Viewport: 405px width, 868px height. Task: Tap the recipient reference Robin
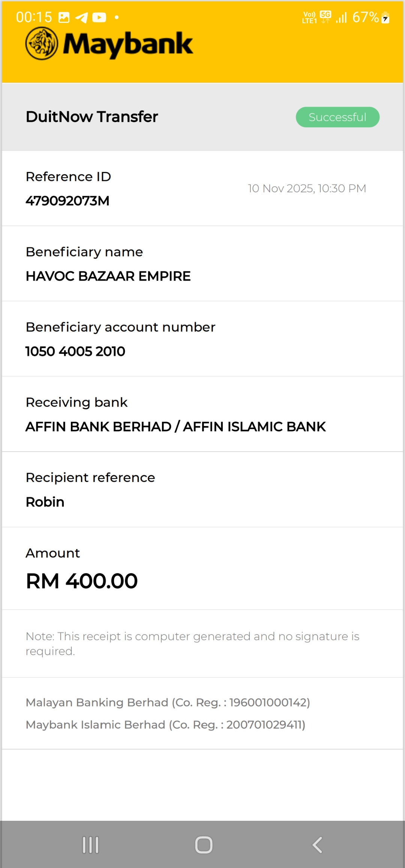pos(45,502)
